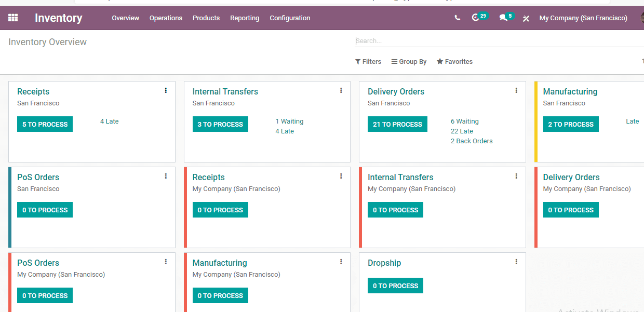Open 1 Waiting link on Internal Transfers
The height and width of the screenshot is (312, 644).
pos(289,121)
